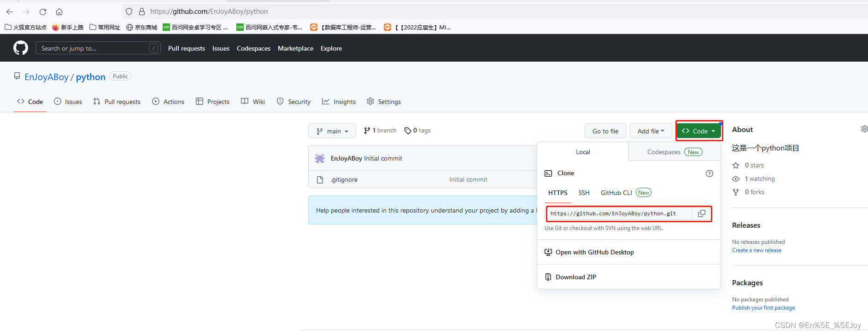The image size is (868, 334).
Task: Click the HTTPS clone URL text field
Action: (x=619, y=213)
